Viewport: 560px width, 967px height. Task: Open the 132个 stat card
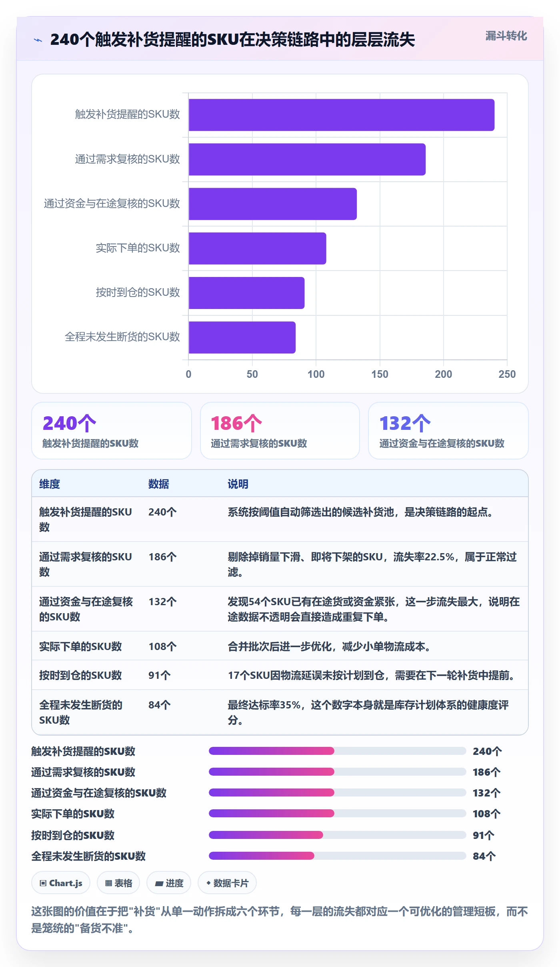[x=448, y=430]
